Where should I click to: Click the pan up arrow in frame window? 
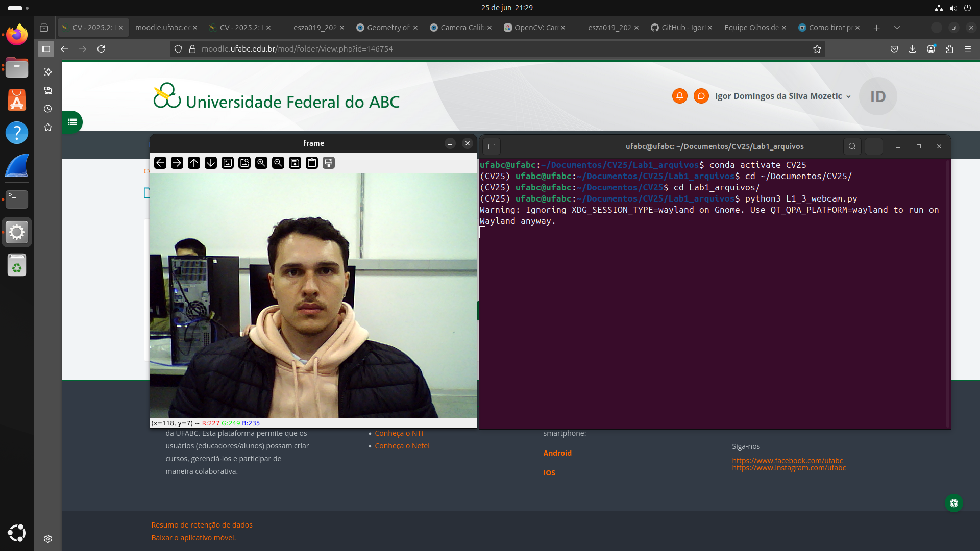point(194,163)
